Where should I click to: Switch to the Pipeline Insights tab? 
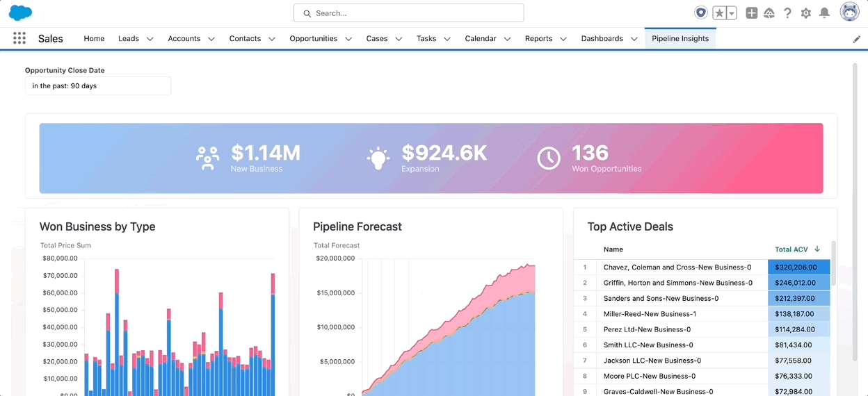coord(680,39)
